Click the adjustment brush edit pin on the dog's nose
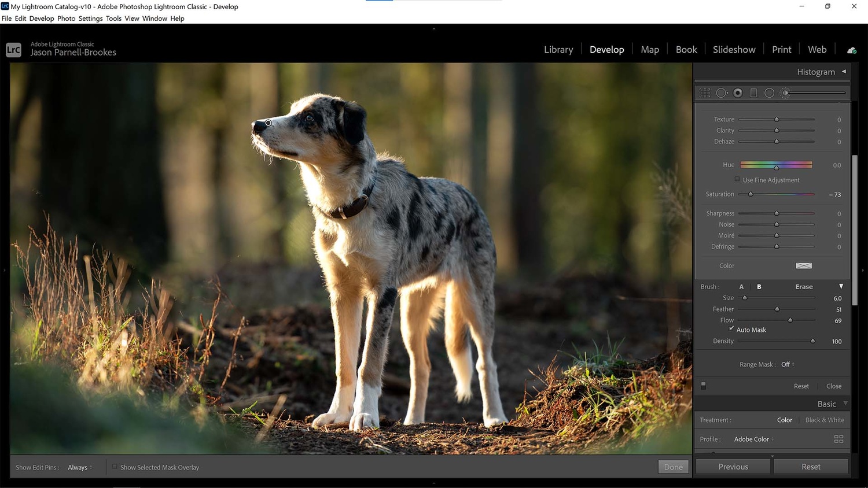868x488 pixels. click(269, 123)
